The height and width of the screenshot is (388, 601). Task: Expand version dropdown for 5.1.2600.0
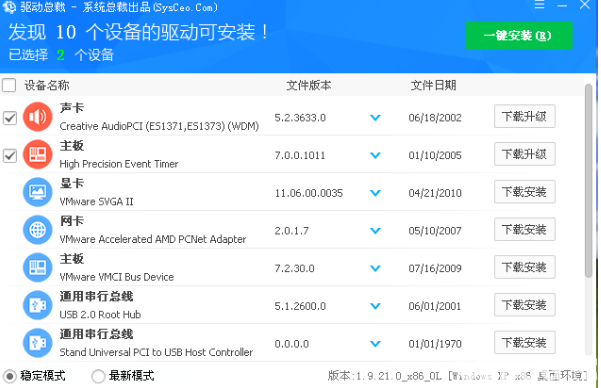[x=376, y=306]
